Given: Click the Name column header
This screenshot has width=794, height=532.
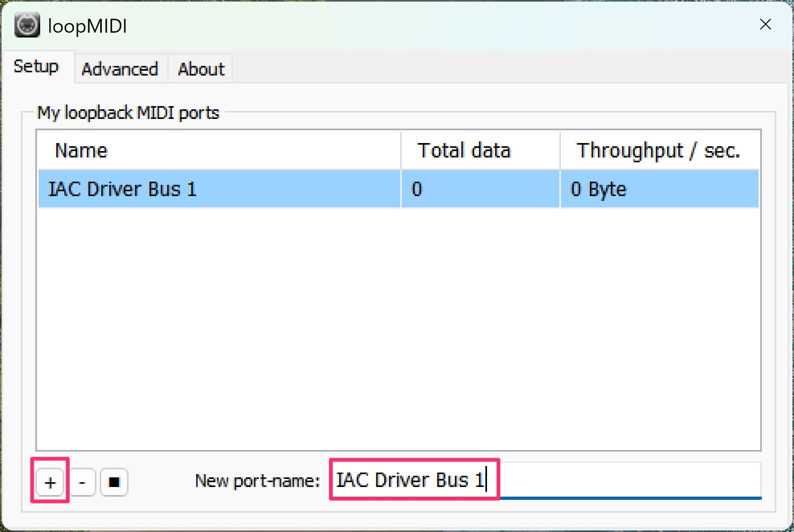Looking at the screenshot, I should [x=81, y=151].
